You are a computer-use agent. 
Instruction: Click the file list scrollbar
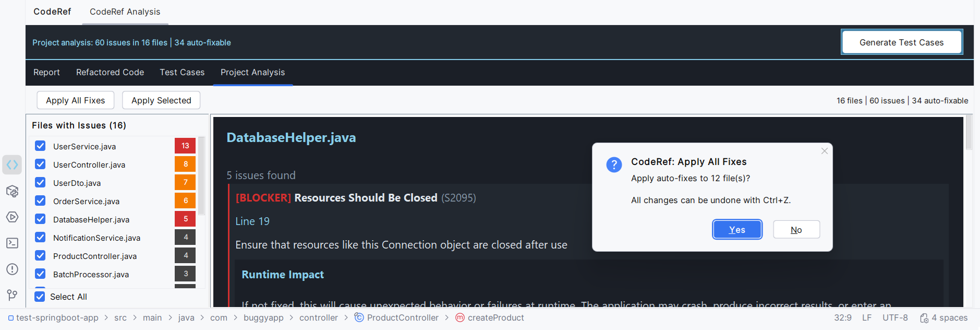[201, 176]
